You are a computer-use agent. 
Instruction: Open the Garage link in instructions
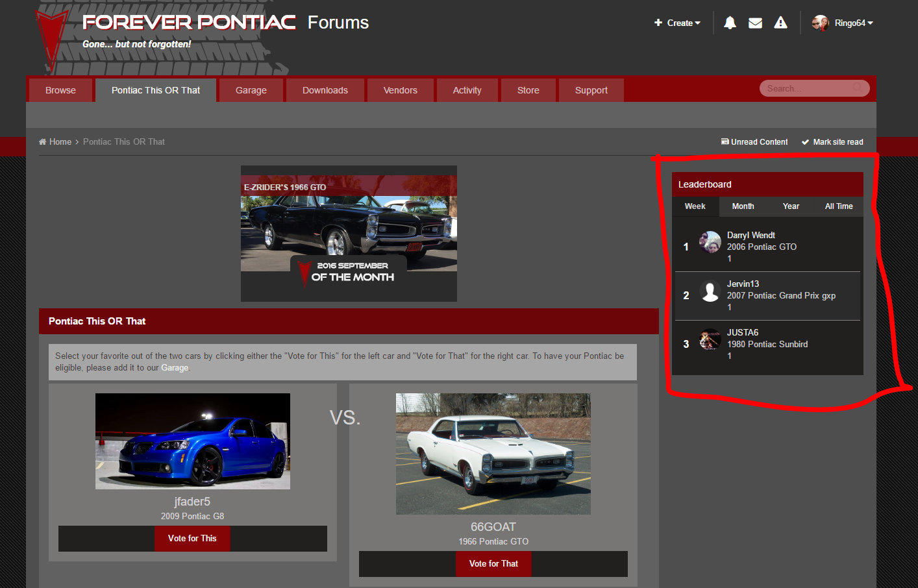coord(175,368)
